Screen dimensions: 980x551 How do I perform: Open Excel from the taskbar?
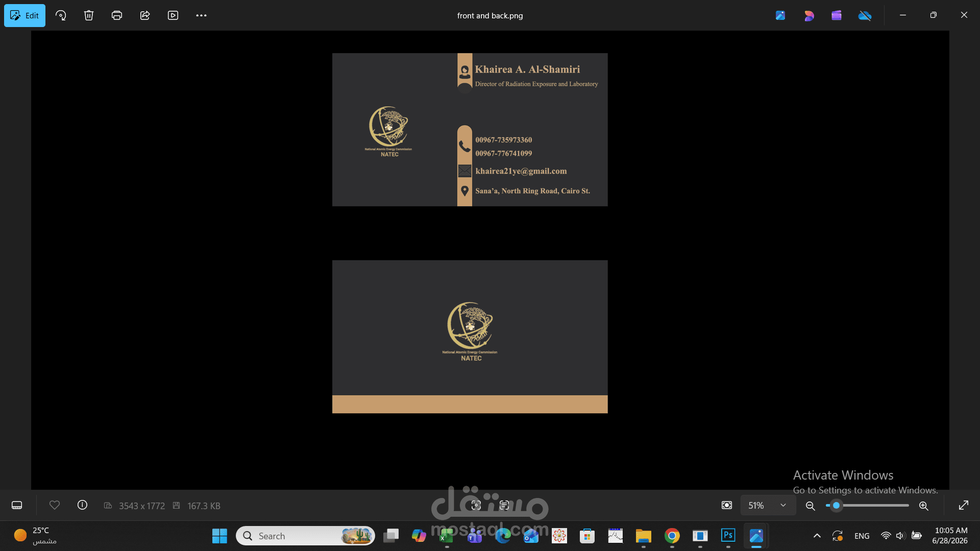447,536
